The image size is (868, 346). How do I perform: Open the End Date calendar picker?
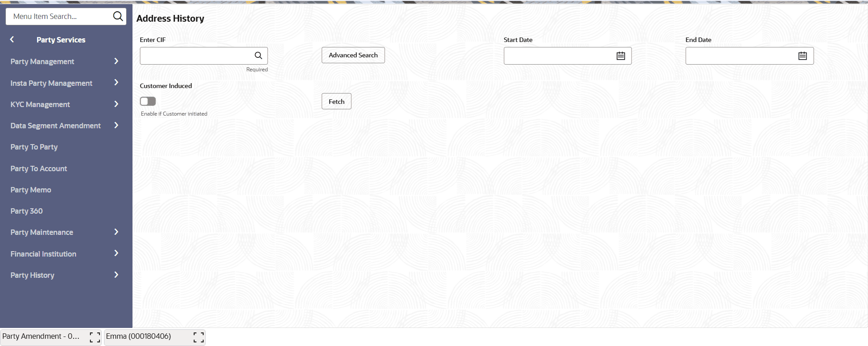802,56
